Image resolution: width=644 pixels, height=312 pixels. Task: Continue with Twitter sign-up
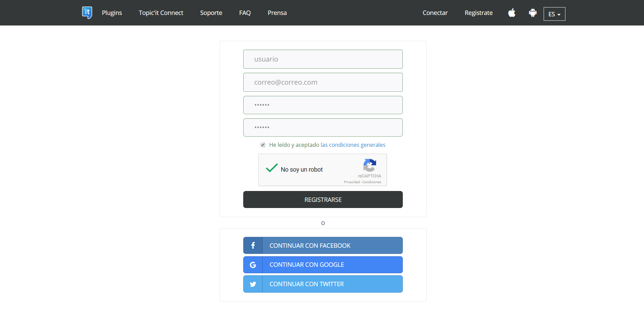tap(323, 284)
